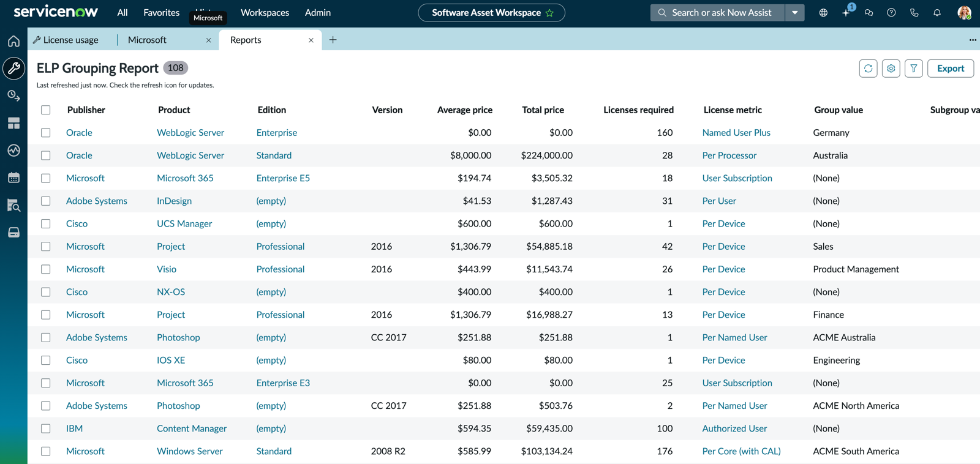Click the ACME South America group value
The width and height of the screenshot is (980, 464).
pyautogui.click(x=856, y=451)
